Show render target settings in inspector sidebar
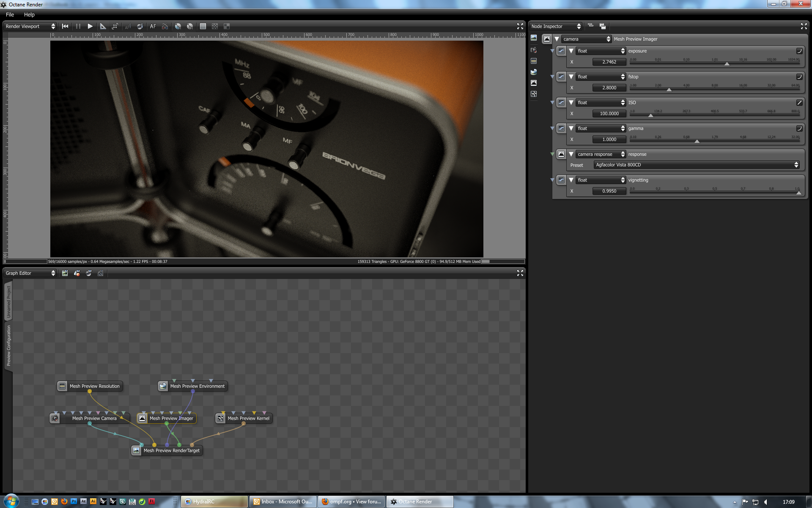 tap(534, 38)
